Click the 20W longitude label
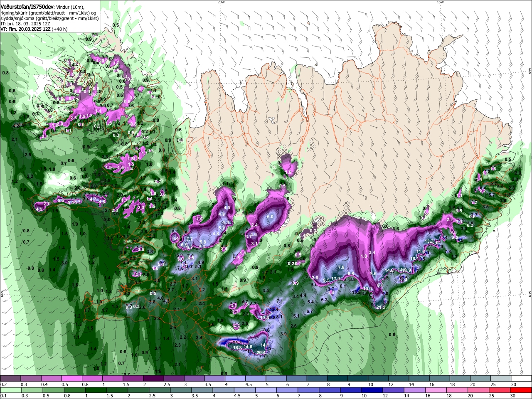The width and height of the screenshot is (532, 399). tap(221, 2)
